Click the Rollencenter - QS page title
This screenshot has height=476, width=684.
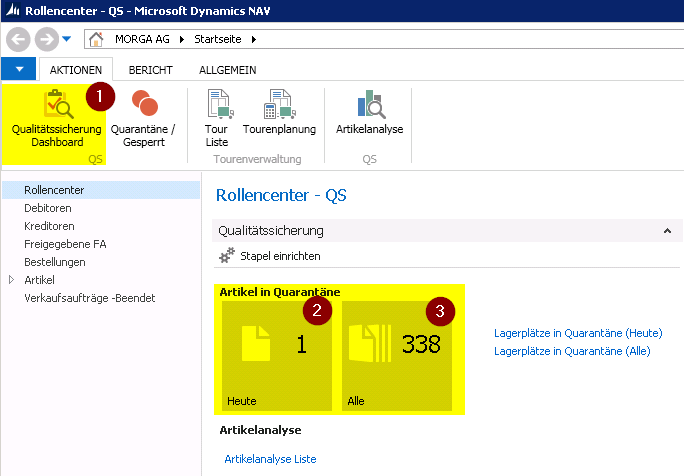[x=281, y=195]
